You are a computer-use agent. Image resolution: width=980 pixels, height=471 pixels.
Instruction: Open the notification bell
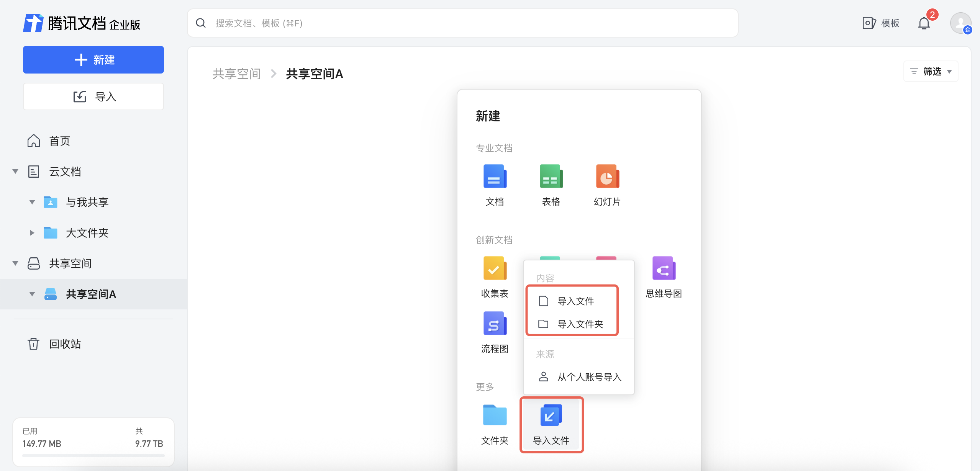pos(924,24)
